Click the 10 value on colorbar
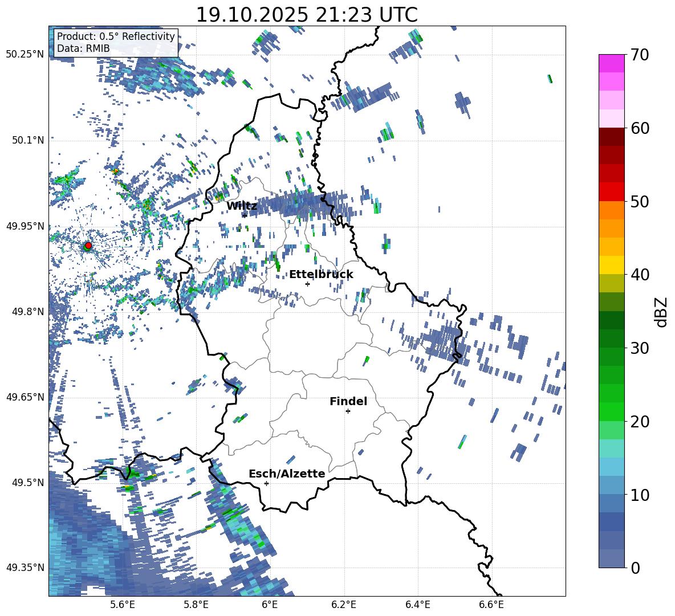This screenshot has width=675, height=616. point(640,495)
